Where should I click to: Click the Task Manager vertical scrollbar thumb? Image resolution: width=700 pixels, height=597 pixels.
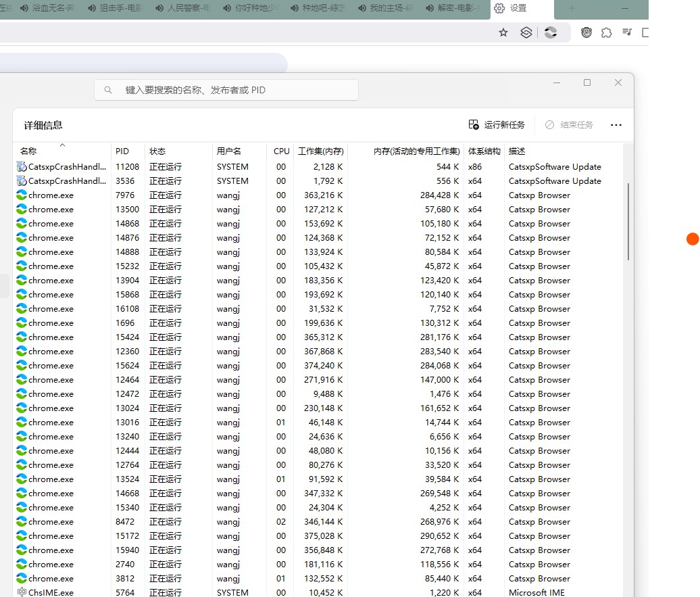(628, 221)
